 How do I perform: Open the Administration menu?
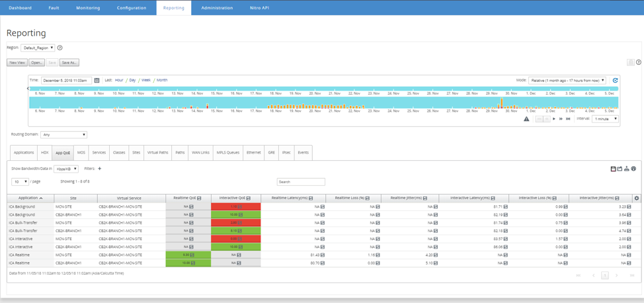217,8
